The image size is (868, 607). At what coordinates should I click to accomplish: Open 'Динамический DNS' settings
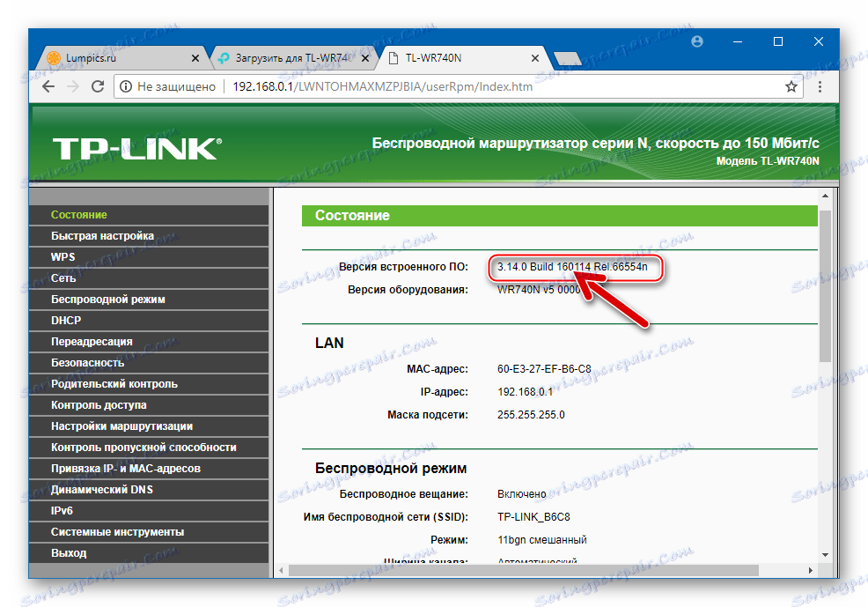[x=149, y=490]
